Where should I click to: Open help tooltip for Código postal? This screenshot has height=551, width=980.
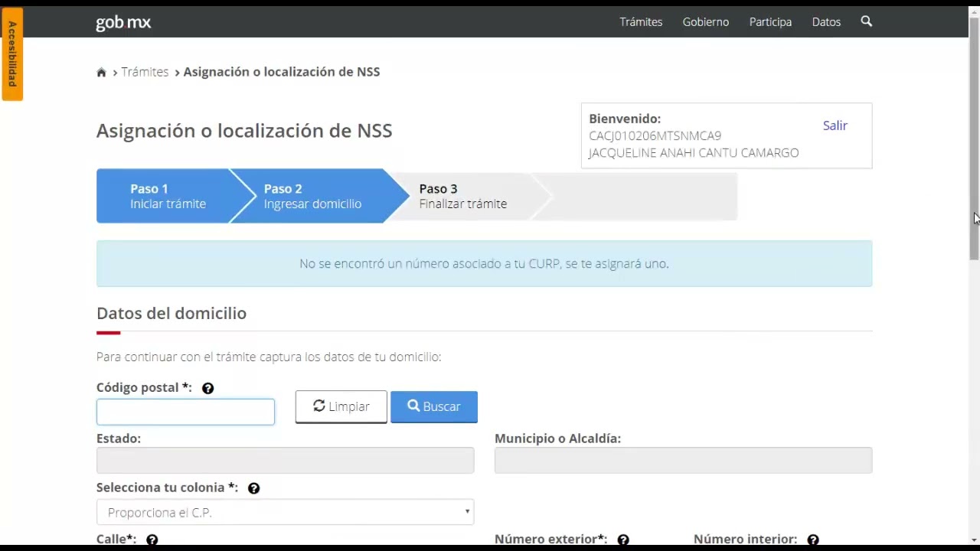coord(207,388)
